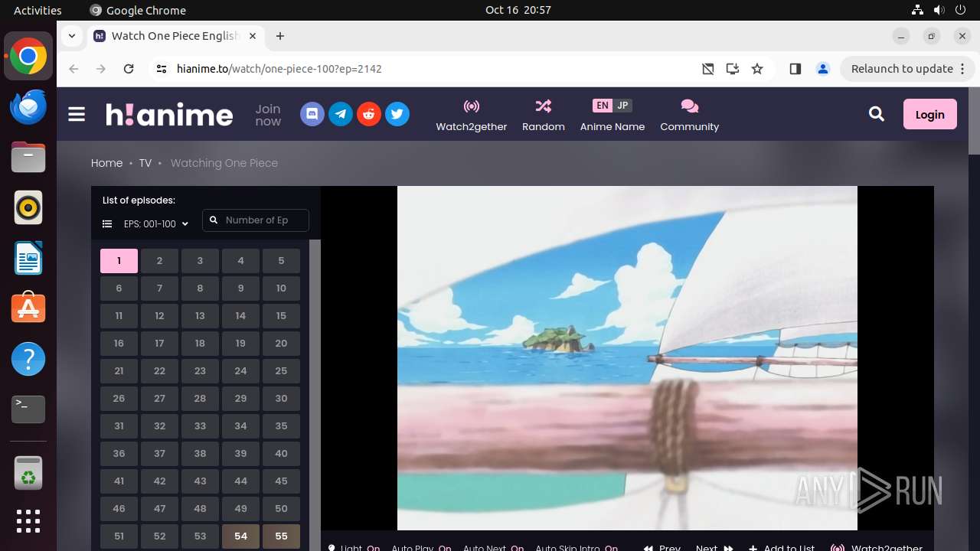Go back in browser history
980x551 pixels.
(73, 69)
